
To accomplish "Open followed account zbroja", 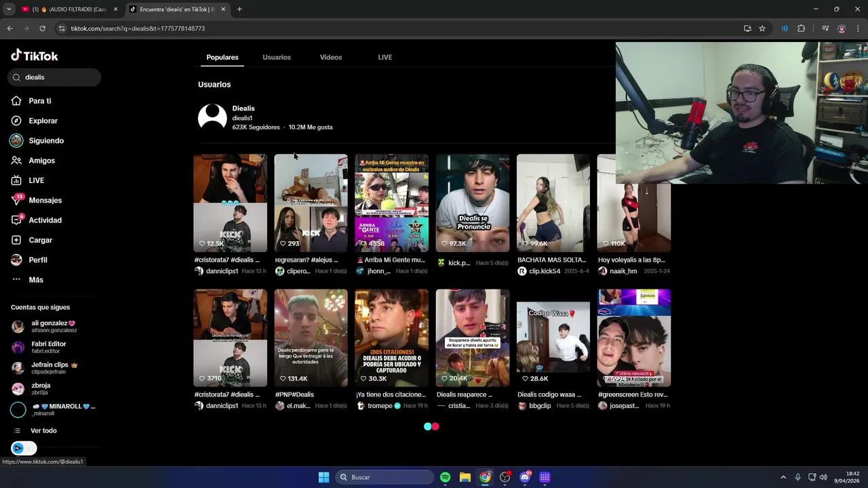I will tap(41, 388).
